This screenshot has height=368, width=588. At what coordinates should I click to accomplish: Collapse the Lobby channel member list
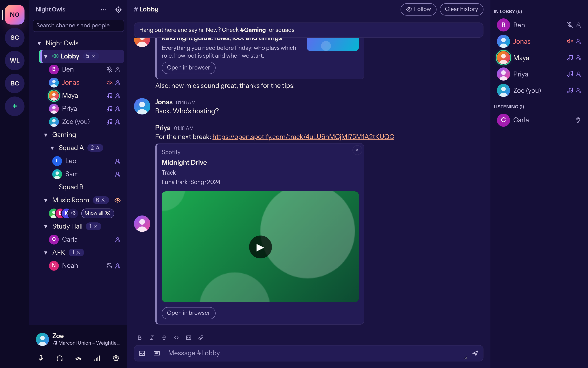(x=46, y=56)
